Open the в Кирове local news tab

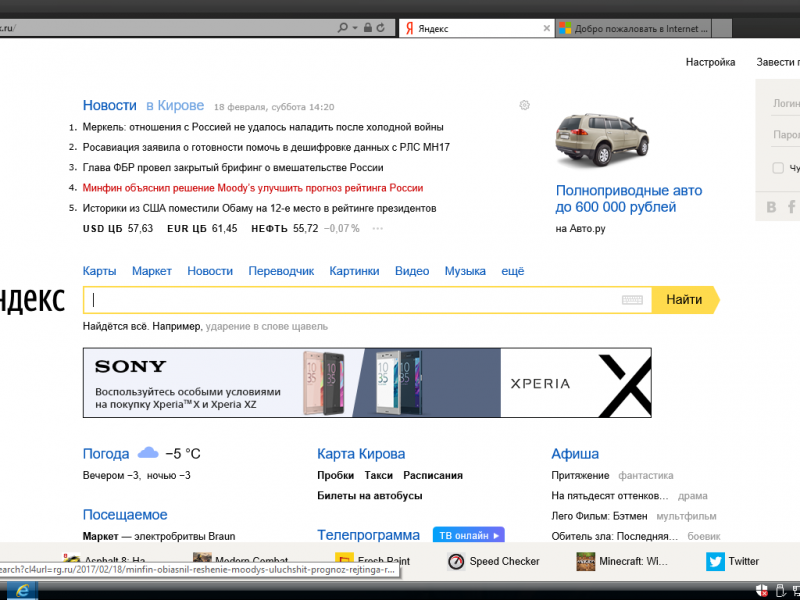[175, 106]
